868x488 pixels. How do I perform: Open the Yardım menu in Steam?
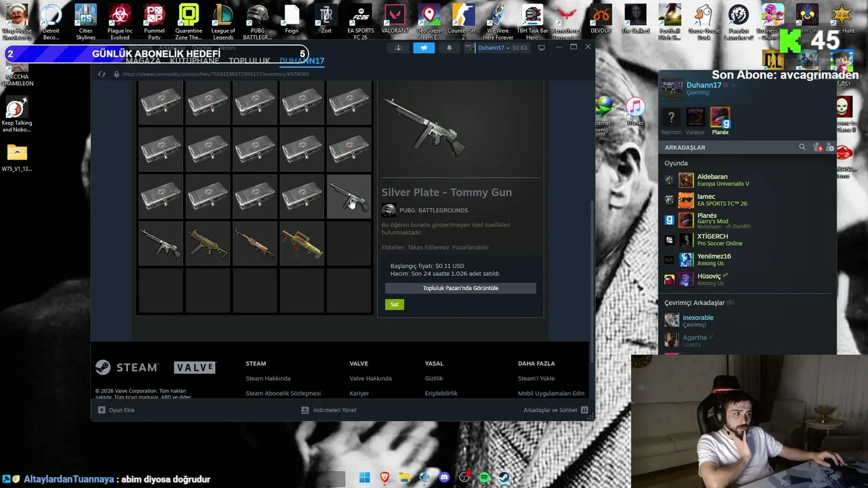pyautogui.click(x=226, y=47)
